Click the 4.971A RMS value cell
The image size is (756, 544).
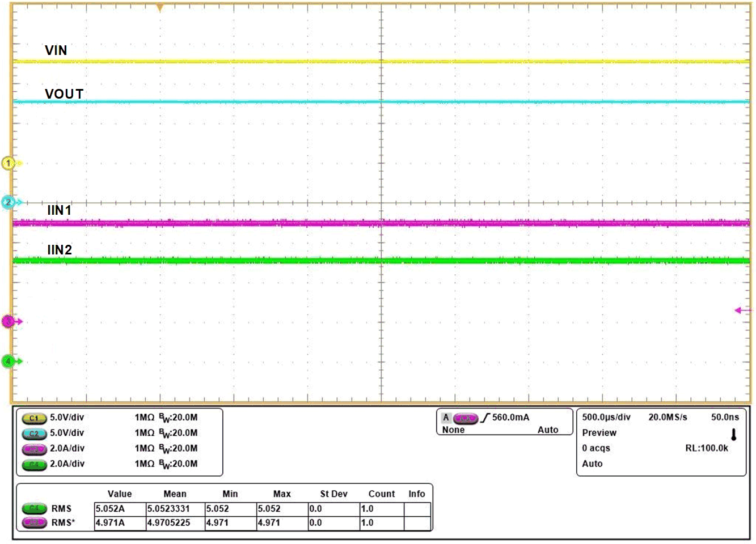tap(120, 523)
